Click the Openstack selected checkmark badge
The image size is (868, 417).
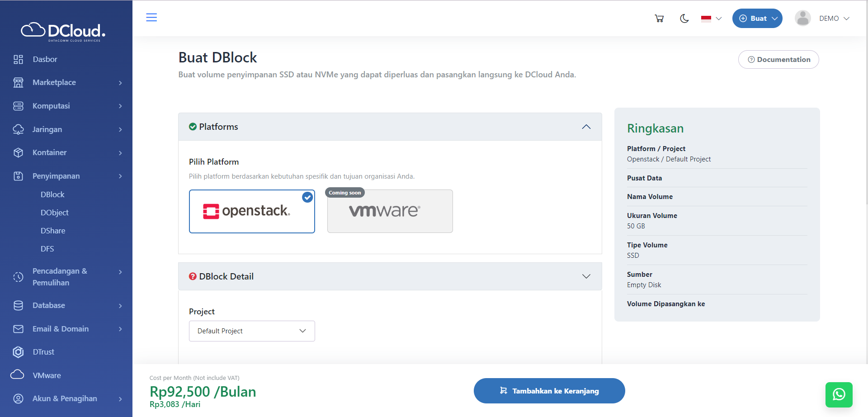point(307,197)
